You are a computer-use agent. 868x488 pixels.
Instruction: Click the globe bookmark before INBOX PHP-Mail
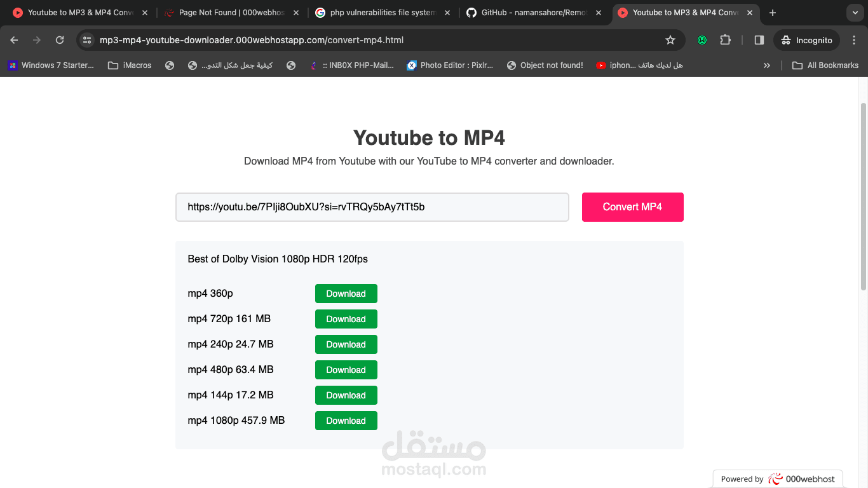click(291, 65)
